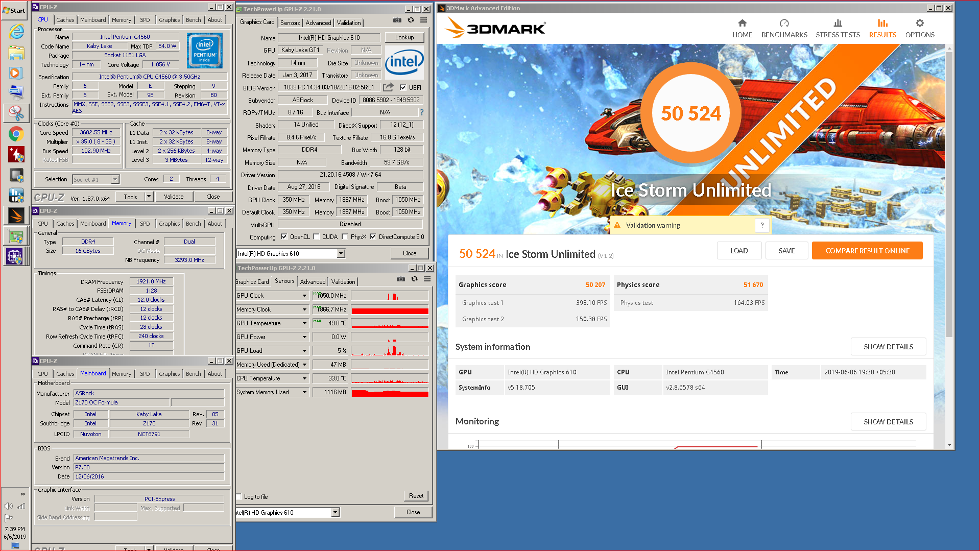Click the SAVE button in 3DMark
This screenshot has height=551, width=980.
pyautogui.click(x=786, y=251)
